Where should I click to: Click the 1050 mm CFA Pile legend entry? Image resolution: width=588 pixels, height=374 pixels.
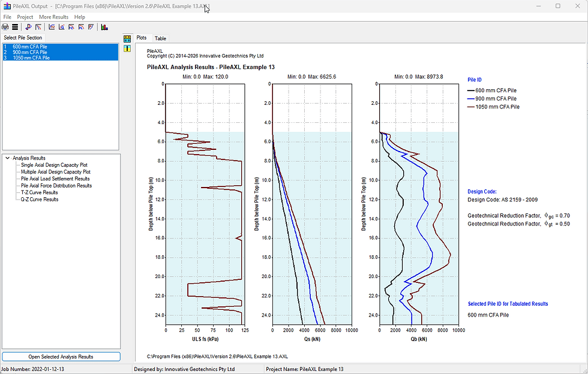pos(493,107)
